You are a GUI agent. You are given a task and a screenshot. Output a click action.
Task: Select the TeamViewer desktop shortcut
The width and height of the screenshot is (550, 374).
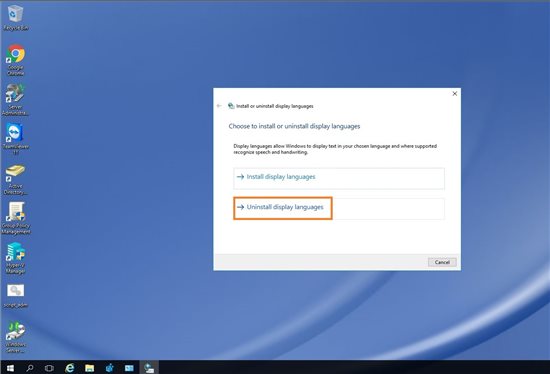pyautogui.click(x=15, y=139)
